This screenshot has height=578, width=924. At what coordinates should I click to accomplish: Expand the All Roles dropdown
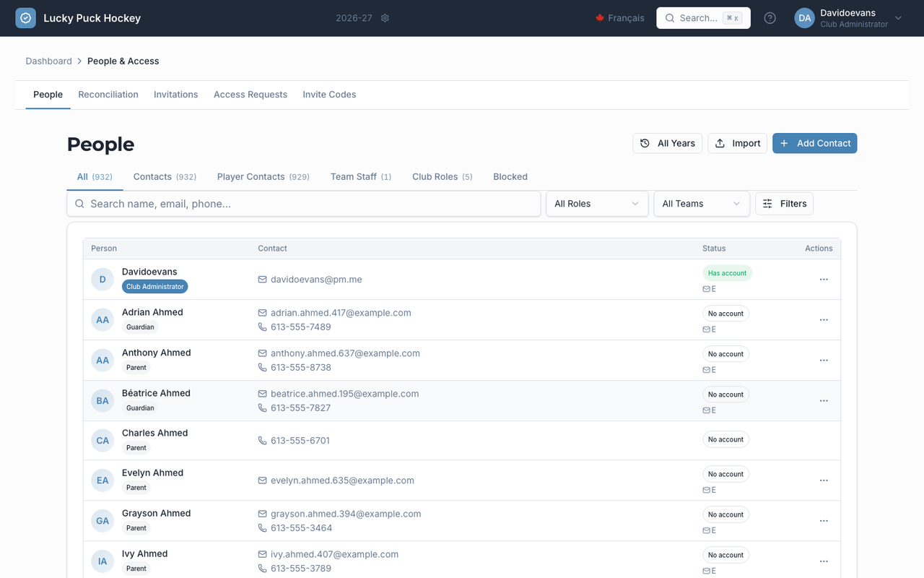[x=597, y=204]
